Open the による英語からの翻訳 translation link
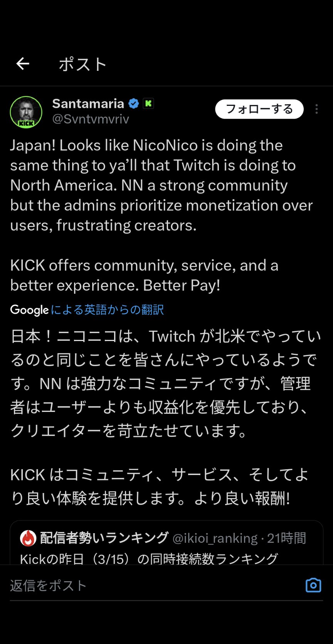Image resolution: width=333 pixels, height=644 pixels. point(107,310)
